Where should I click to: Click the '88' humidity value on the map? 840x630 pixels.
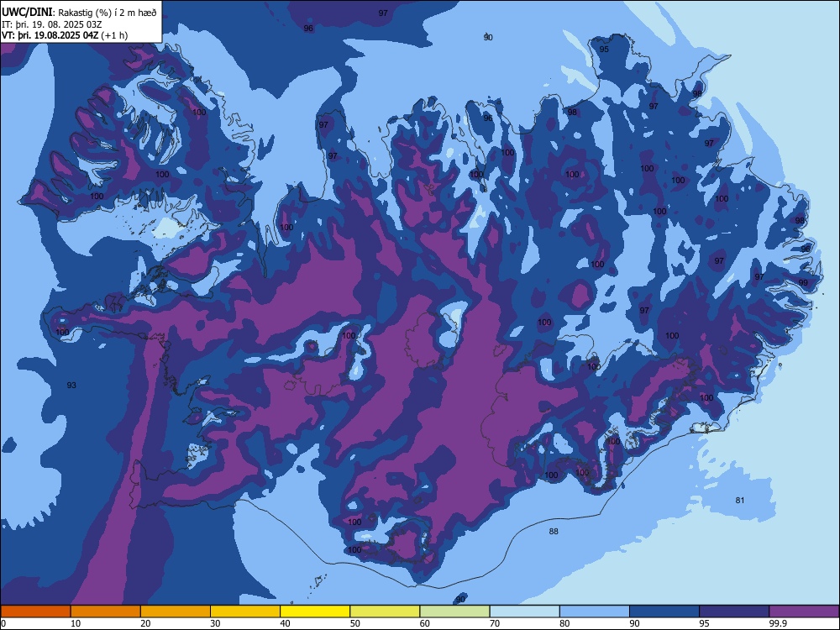[554, 532]
